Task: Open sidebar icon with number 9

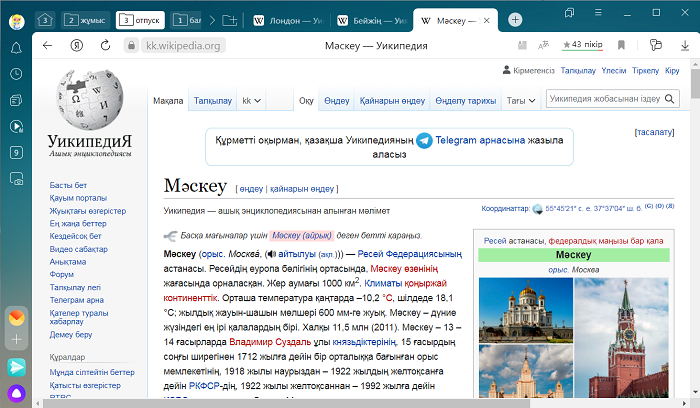Action: tap(16, 153)
